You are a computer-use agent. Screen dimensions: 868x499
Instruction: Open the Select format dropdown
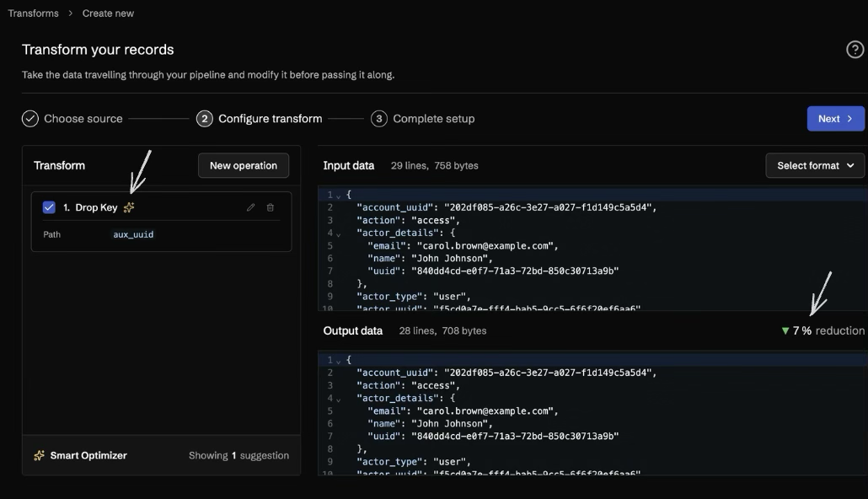click(816, 166)
